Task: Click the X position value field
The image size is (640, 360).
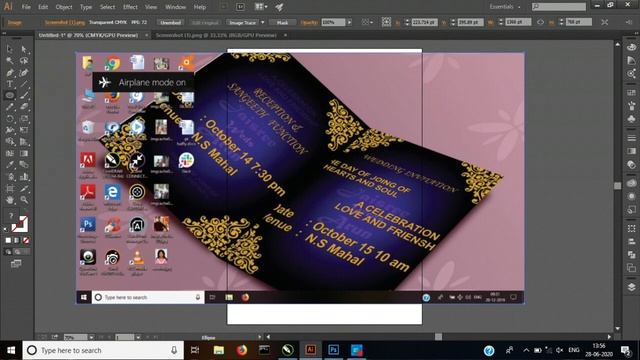Action: click(424, 22)
